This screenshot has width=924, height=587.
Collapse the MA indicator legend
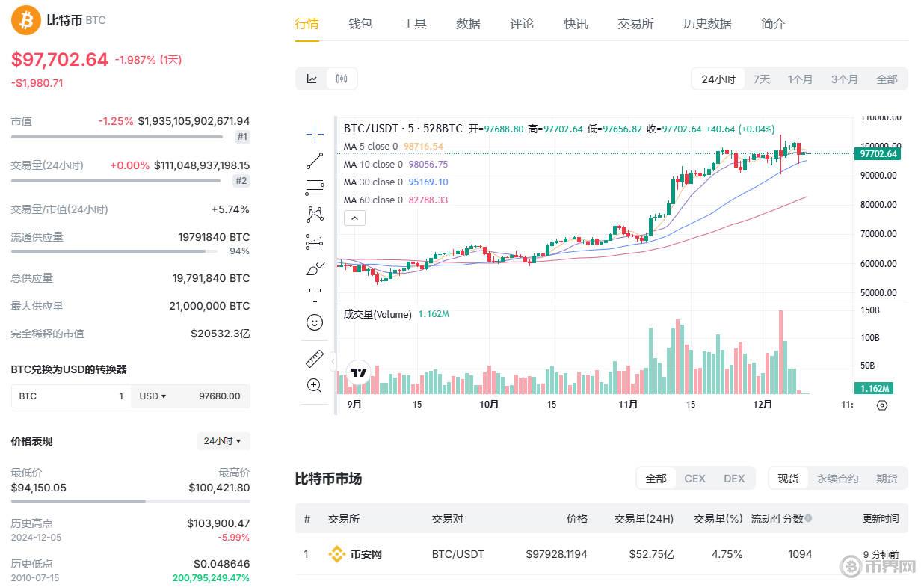(355, 218)
